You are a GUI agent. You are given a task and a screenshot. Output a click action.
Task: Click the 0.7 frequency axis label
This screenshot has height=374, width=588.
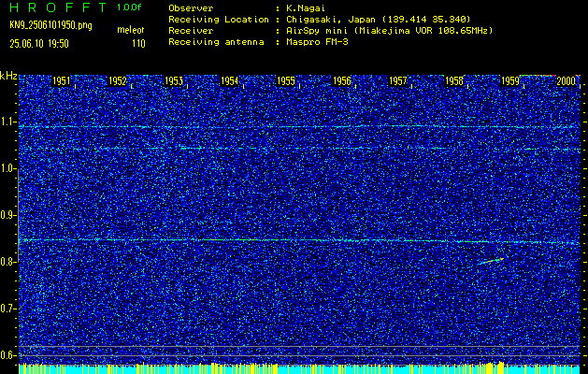[8, 309]
